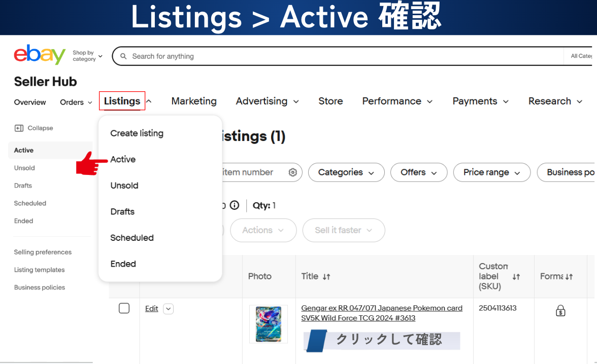Sort by Format column arrows
Screen dimensions: 597x364
[x=569, y=276]
